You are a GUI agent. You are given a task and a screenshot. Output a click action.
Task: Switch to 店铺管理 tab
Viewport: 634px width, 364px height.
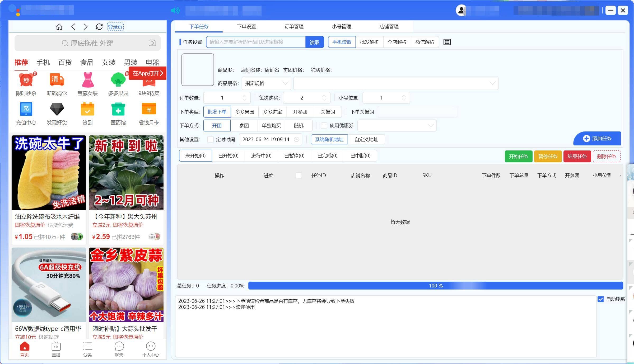389,27
